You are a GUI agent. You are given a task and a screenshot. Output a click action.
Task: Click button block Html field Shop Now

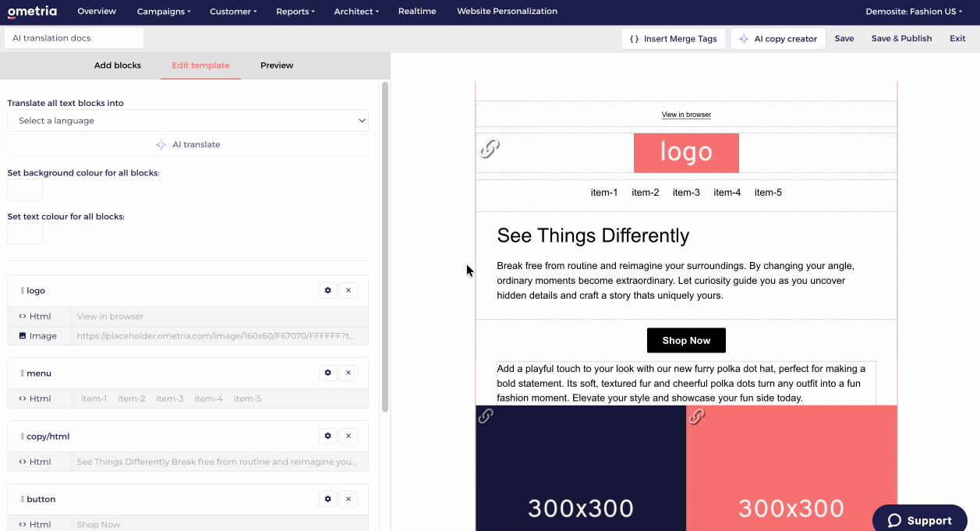pos(219,524)
